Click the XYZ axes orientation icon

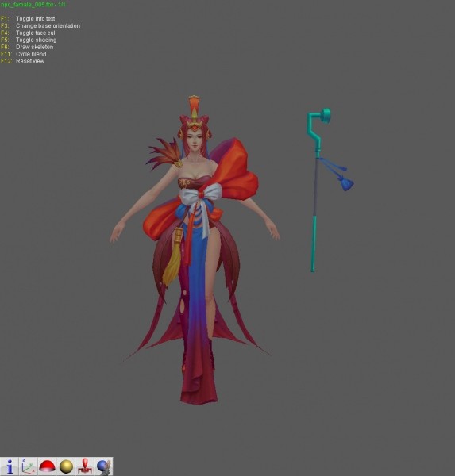[x=29, y=466]
